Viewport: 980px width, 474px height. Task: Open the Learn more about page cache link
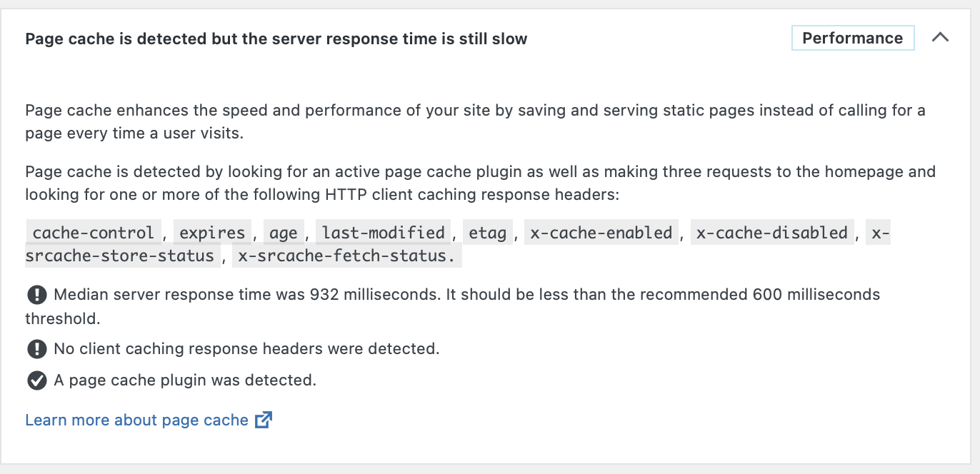pyautogui.click(x=136, y=420)
